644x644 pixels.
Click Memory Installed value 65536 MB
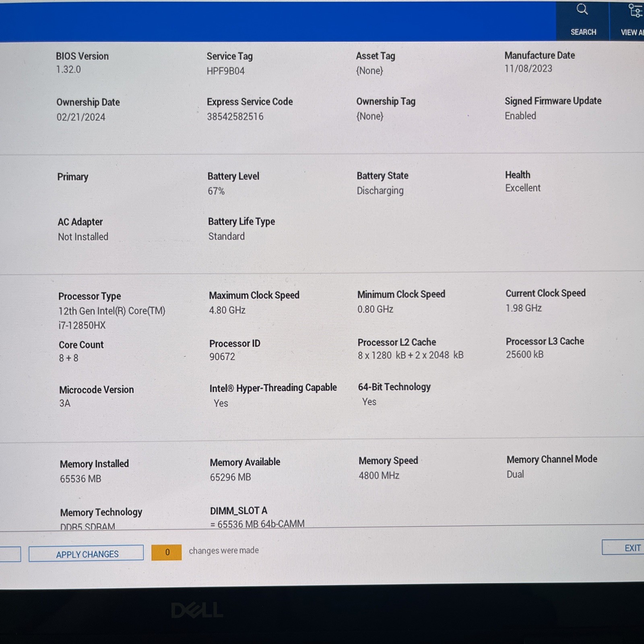(80, 479)
